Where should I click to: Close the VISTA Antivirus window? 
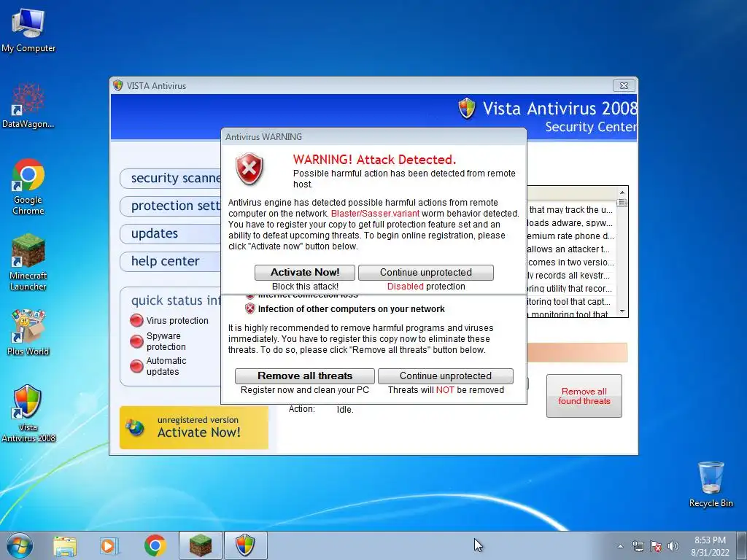coord(624,85)
